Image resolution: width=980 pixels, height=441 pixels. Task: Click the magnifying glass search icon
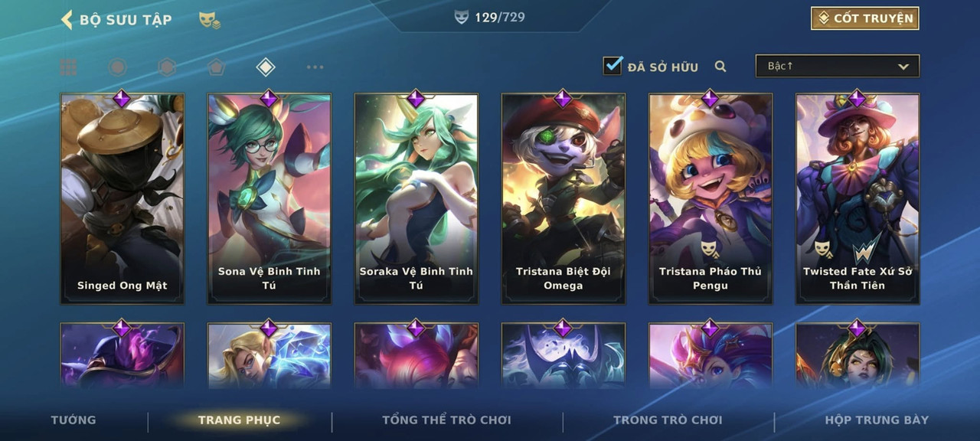coord(720,67)
